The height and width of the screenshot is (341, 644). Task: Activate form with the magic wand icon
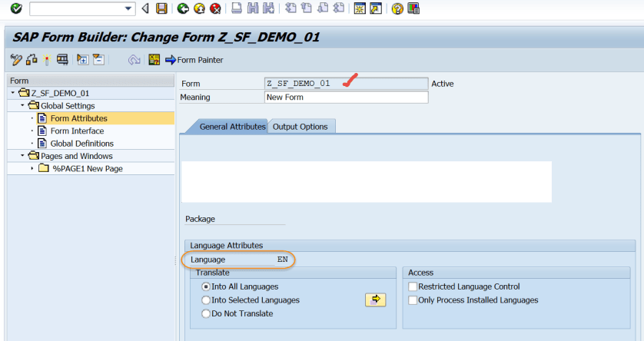[x=46, y=60]
